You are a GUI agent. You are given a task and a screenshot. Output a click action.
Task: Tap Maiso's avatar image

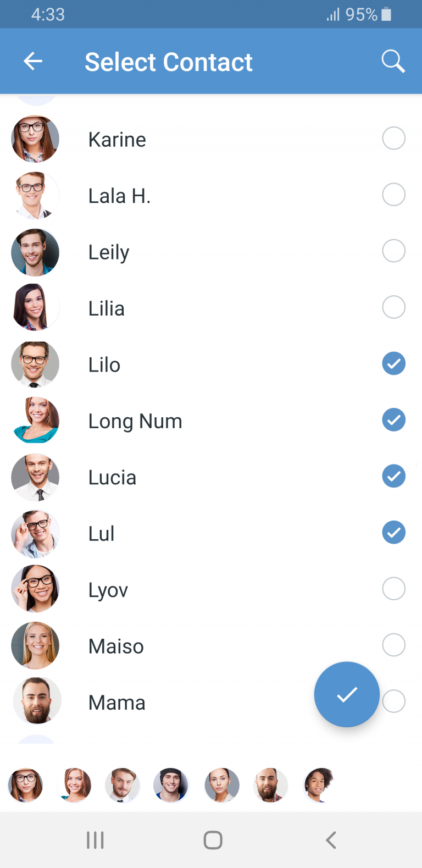point(35,645)
